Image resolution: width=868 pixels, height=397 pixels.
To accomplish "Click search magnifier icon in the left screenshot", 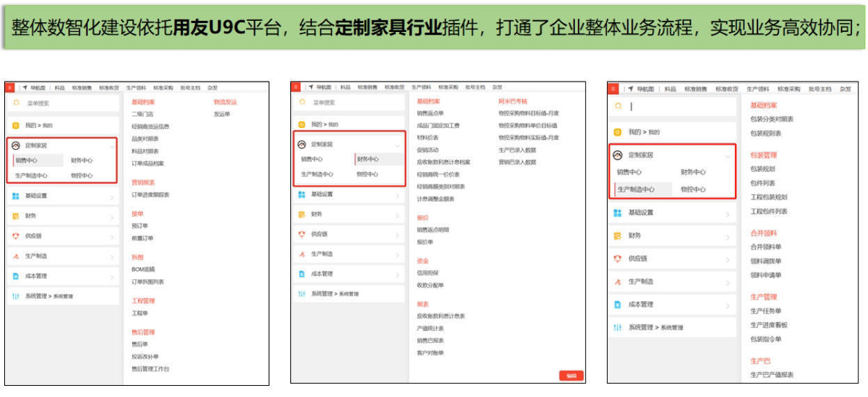I will (16, 103).
